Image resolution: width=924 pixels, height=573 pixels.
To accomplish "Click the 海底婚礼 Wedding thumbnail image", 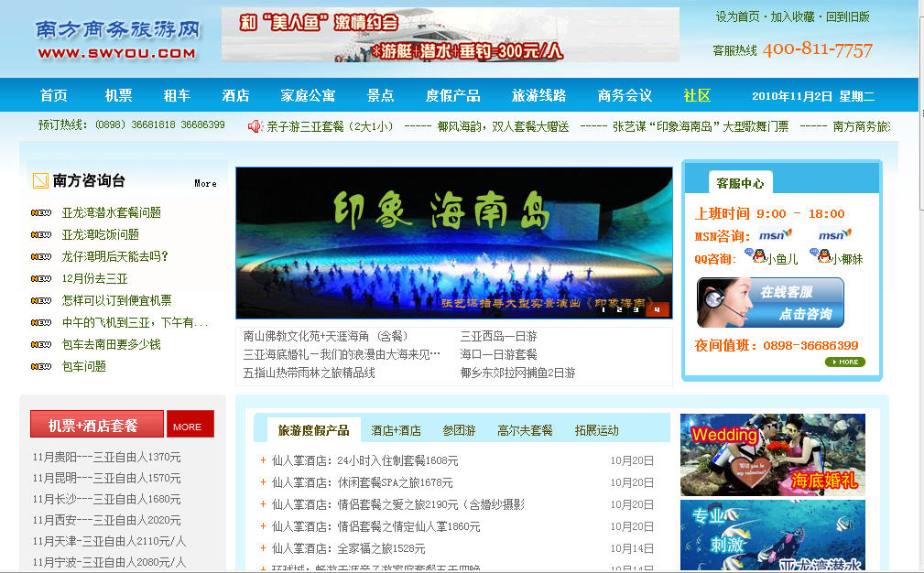I will 772,455.
